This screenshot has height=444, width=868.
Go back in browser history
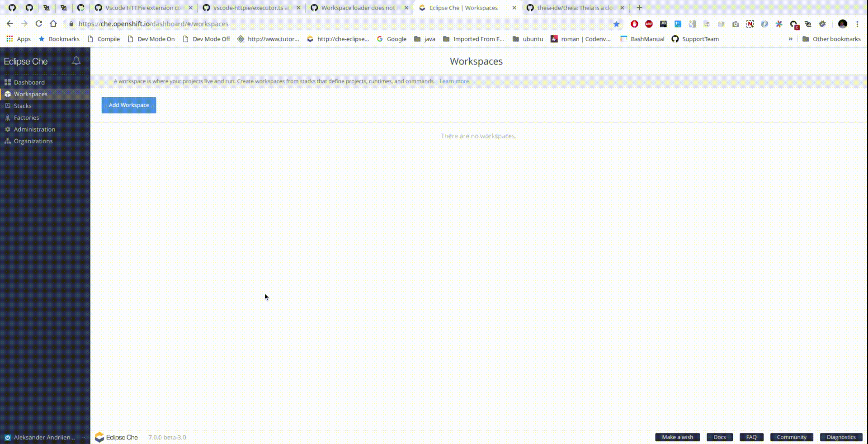point(10,24)
